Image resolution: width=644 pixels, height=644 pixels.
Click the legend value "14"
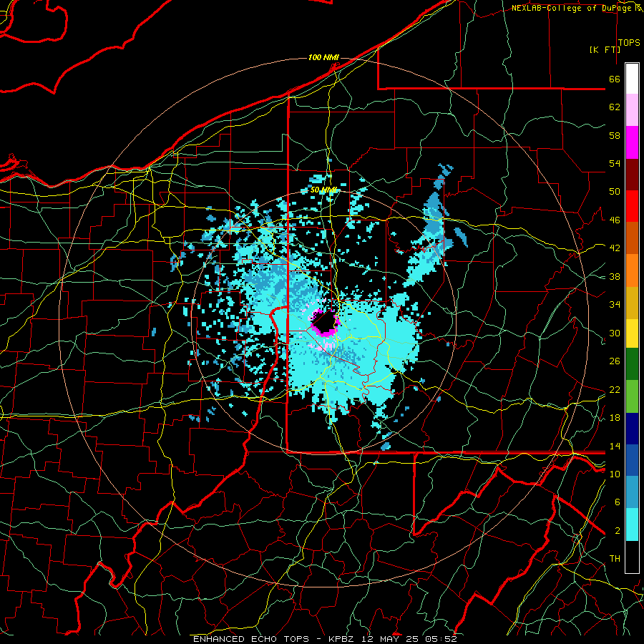coord(615,446)
